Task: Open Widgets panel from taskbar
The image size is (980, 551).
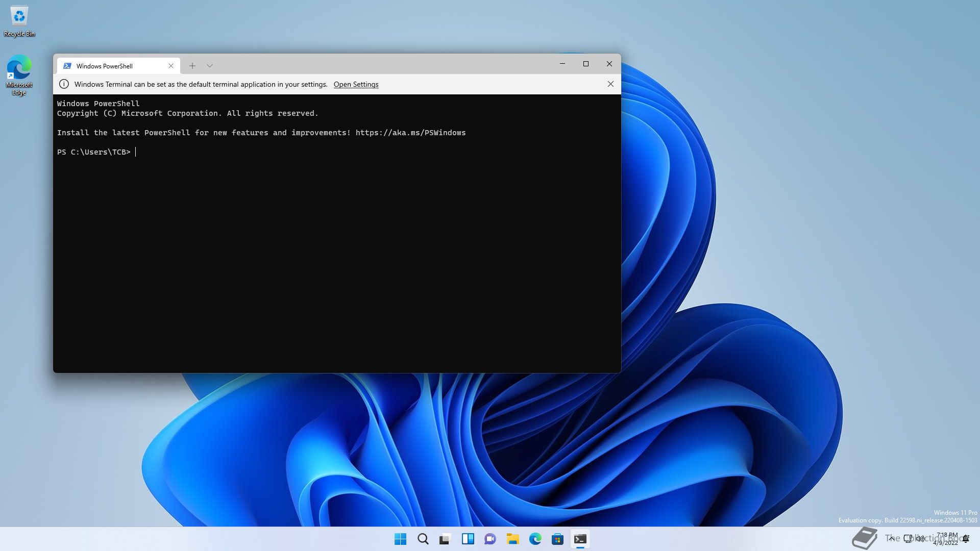Action: coord(468,539)
